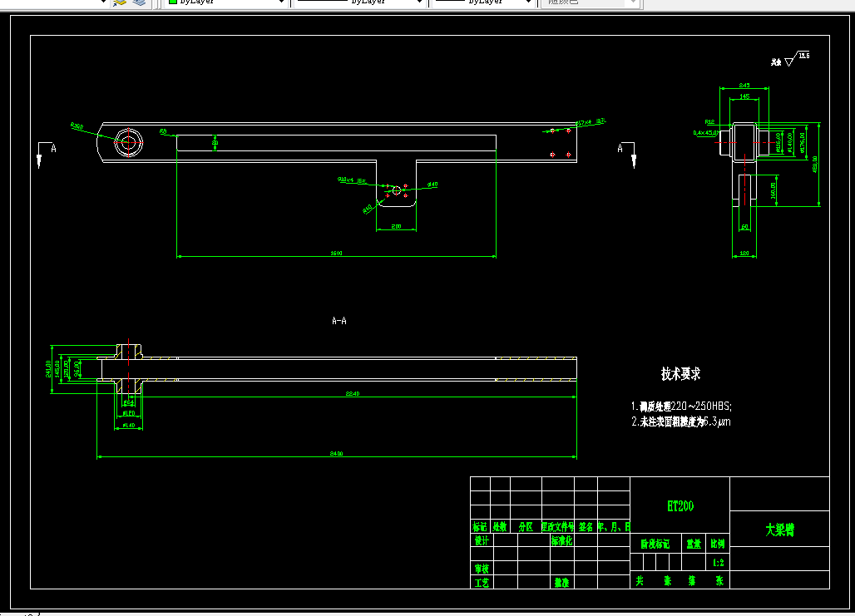855x616 pixels.
Task: Select the left section arrow marked A
Action: pos(46,155)
